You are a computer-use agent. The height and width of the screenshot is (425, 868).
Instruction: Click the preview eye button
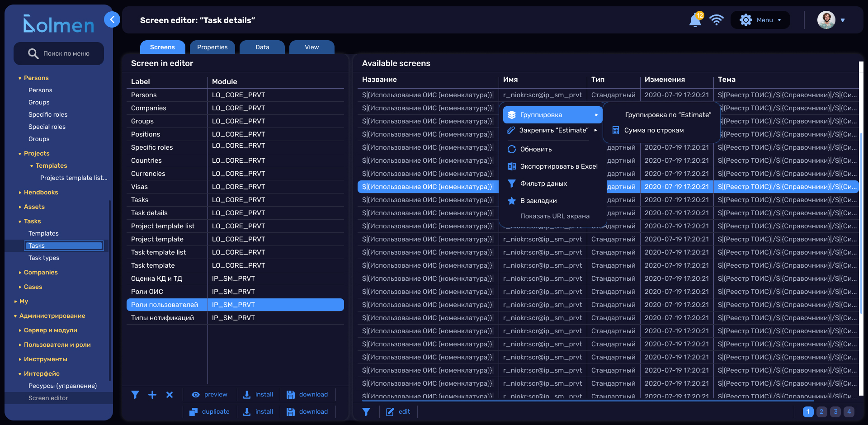(x=209, y=395)
